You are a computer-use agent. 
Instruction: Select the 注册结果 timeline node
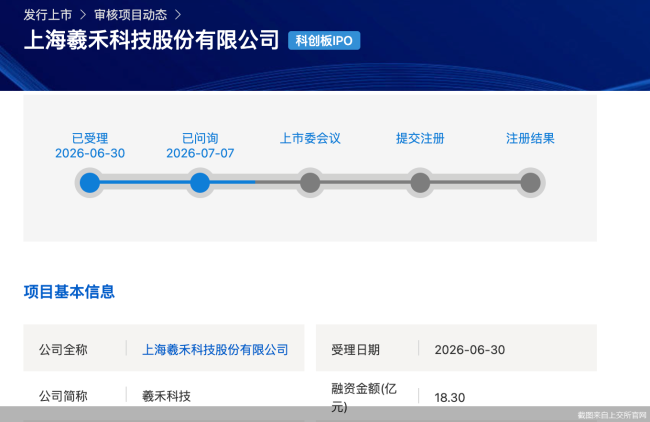(531, 183)
